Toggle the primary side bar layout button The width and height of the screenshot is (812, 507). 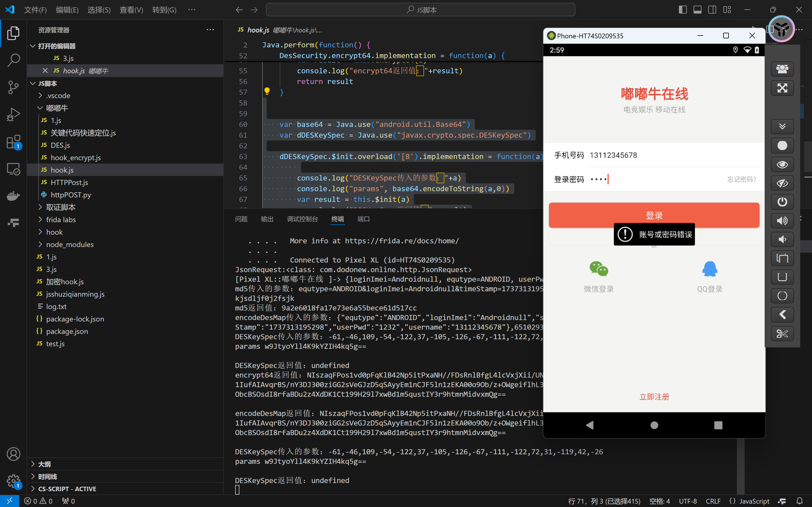click(x=683, y=10)
